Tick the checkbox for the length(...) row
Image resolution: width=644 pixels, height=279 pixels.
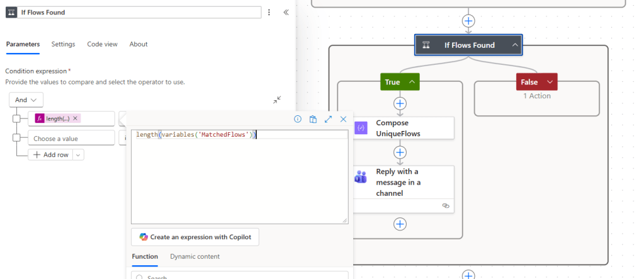point(17,118)
